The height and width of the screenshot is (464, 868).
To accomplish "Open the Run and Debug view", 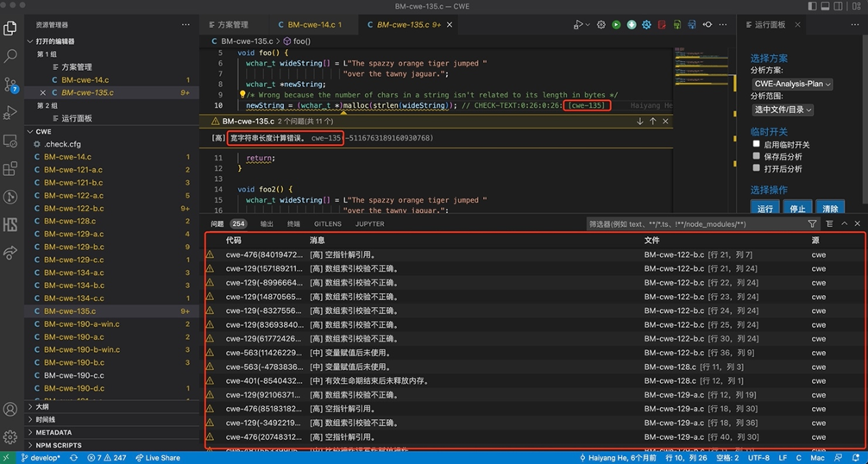I will coord(10,112).
